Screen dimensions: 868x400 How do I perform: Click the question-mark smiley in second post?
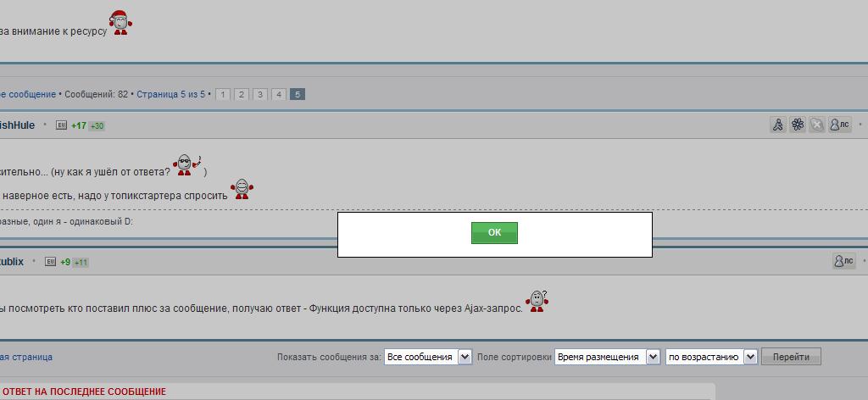(x=537, y=301)
